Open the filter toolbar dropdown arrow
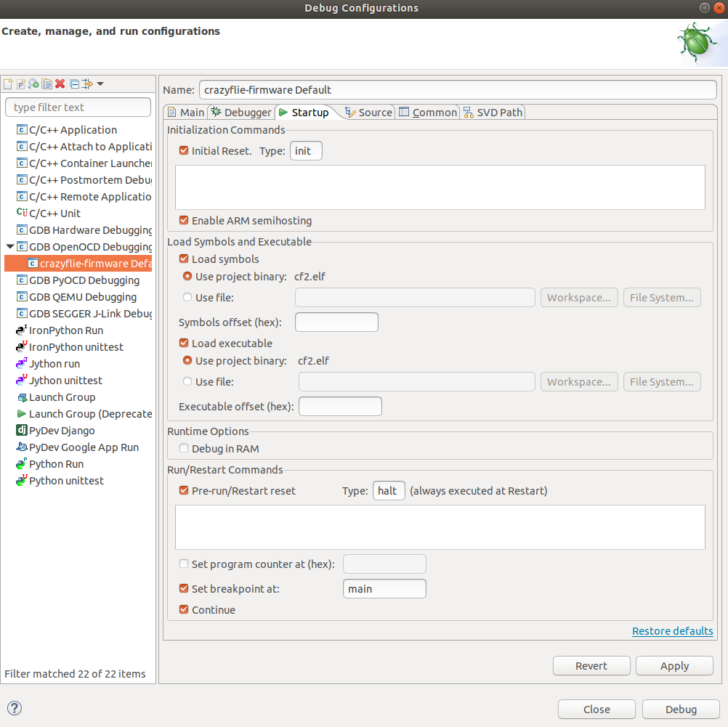Screen dimensions: 728x727 pyautogui.click(x=100, y=84)
